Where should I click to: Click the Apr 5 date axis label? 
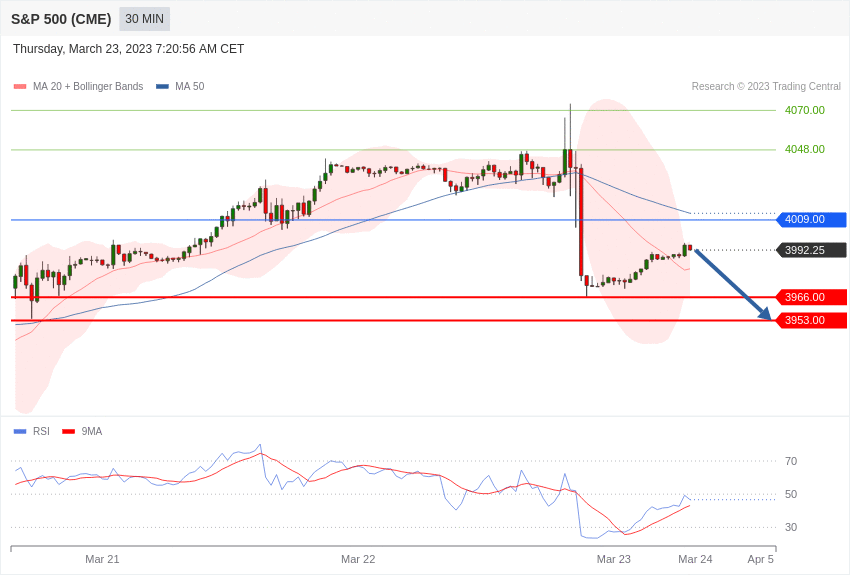coord(761,559)
